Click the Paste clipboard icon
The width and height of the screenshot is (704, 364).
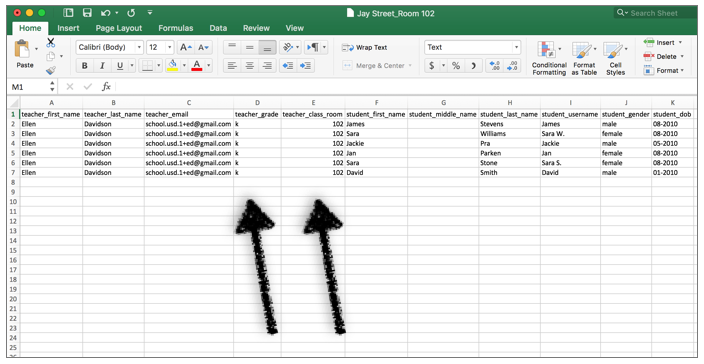(22, 48)
